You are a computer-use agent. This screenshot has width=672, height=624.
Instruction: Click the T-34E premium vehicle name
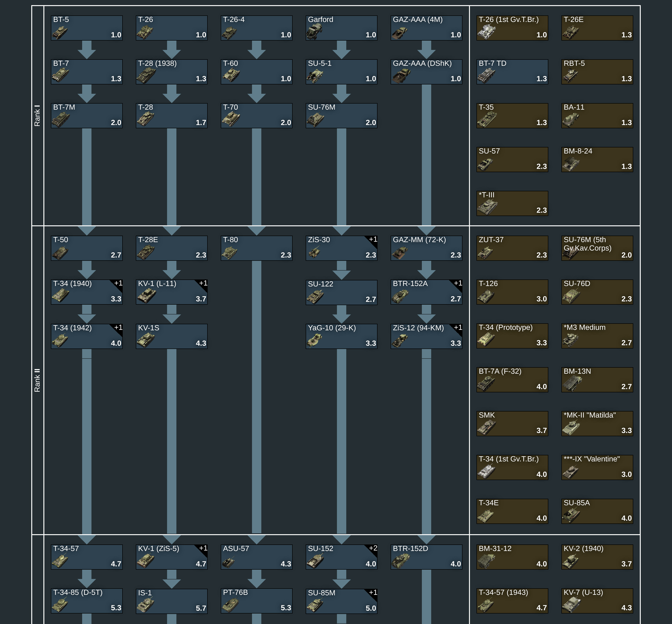[489, 503]
